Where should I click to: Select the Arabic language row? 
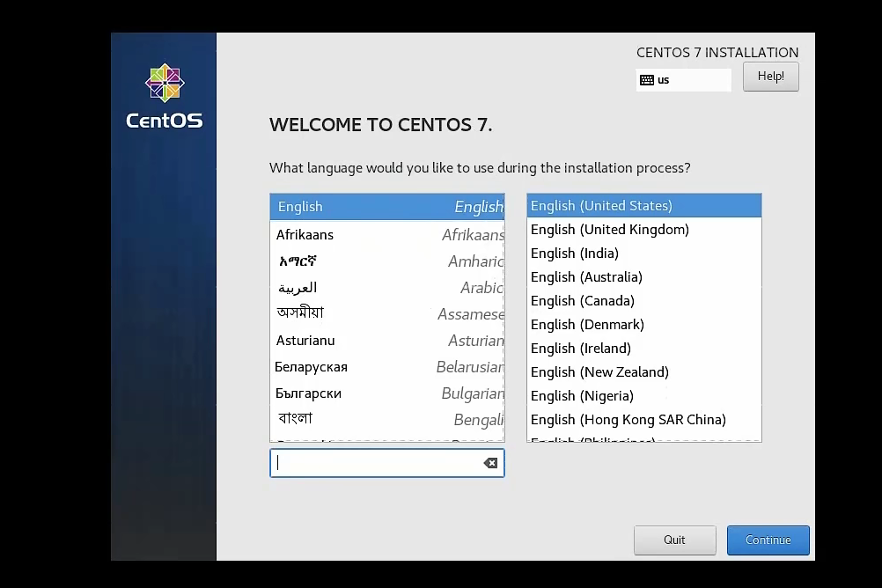click(387, 288)
